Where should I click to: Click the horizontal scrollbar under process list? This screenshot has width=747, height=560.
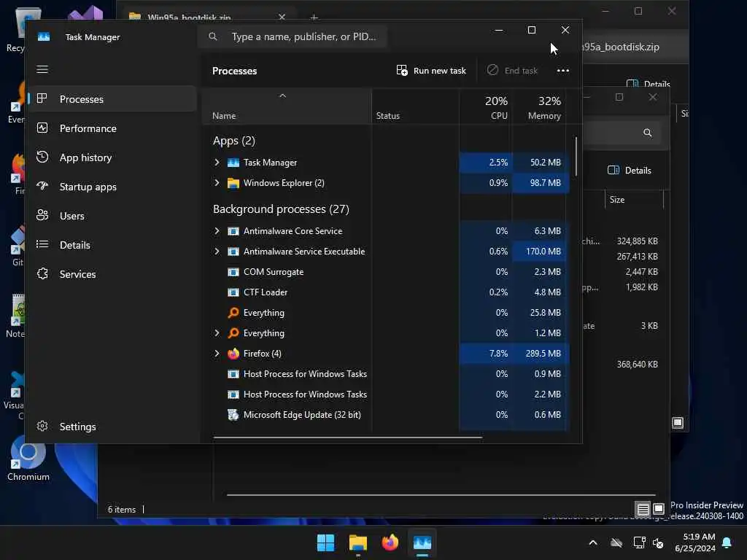348,437
